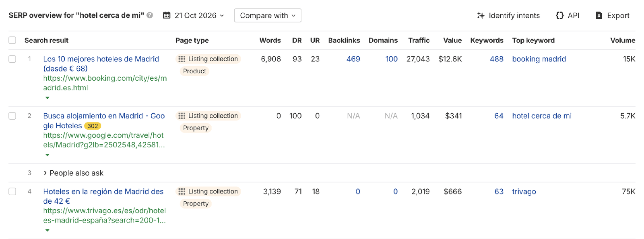The image size is (644, 239).
Task: Click the Value column header
Action: tap(452, 40)
